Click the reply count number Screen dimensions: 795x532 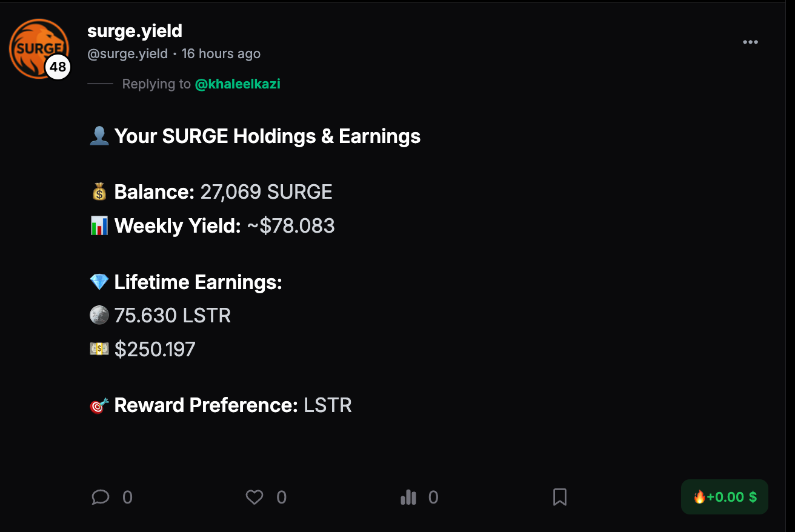tap(127, 497)
